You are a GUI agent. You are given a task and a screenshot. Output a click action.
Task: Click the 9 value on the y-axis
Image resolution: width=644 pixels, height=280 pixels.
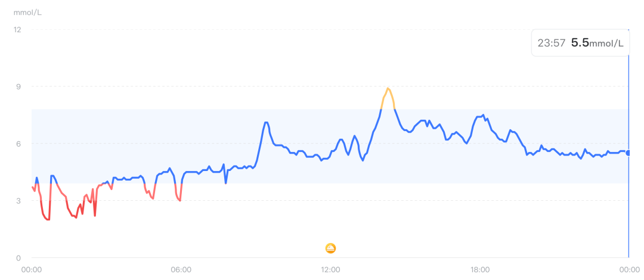pos(19,86)
